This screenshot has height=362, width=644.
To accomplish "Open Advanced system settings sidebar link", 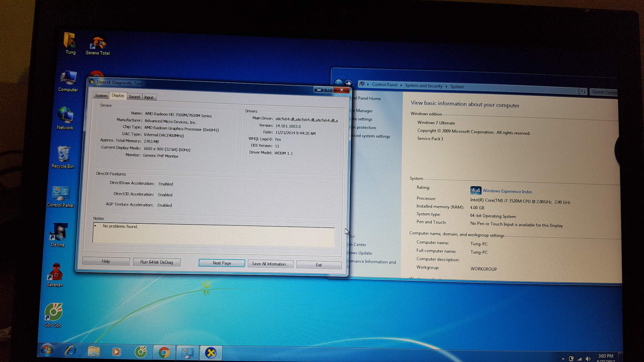I will (371, 136).
